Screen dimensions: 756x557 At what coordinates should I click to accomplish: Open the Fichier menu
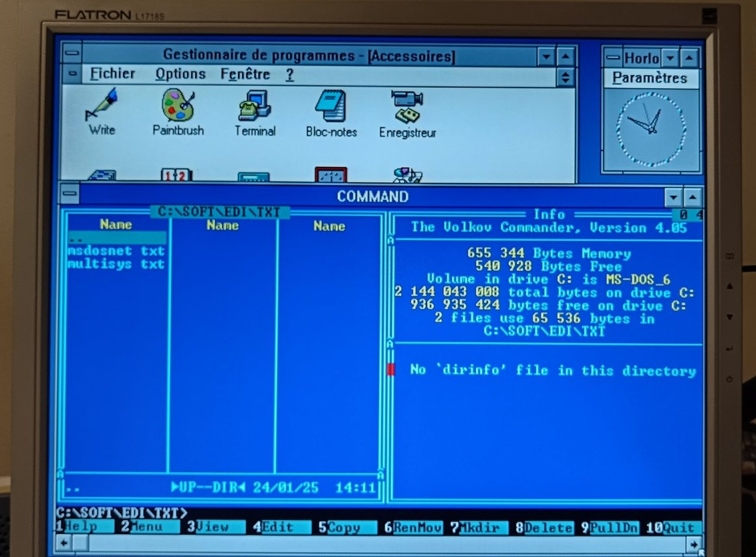click(112, 73)
